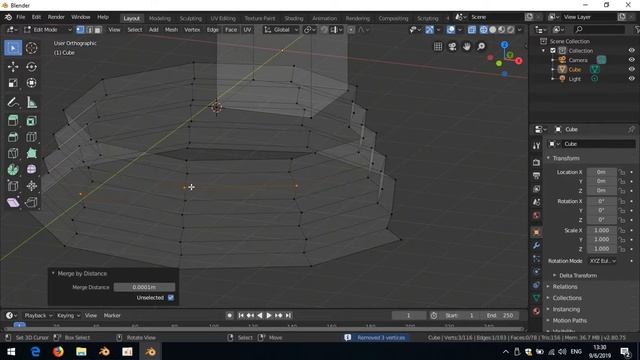Click the zoom view magnifier icon
This screenshot has width=640, height=360.
(x=481, y=47)
